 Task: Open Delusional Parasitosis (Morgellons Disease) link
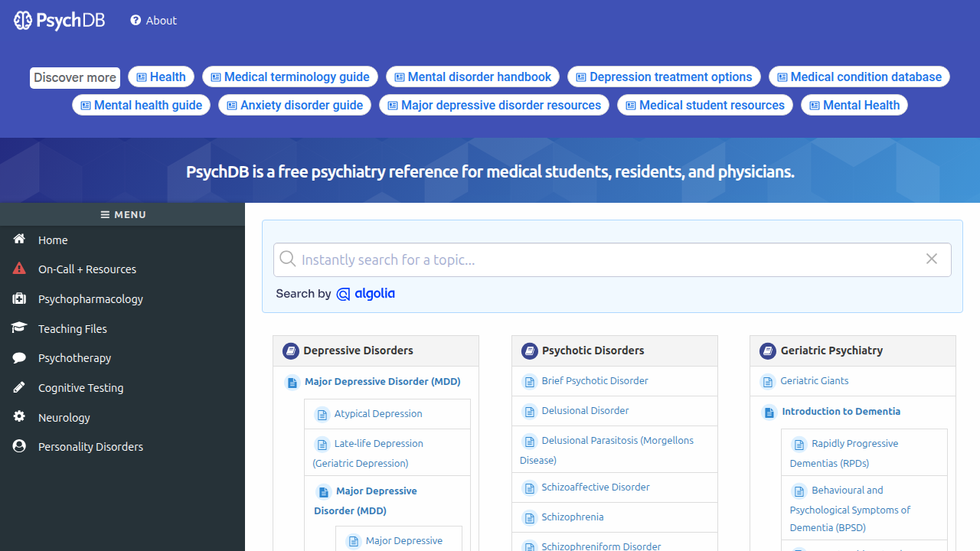[607, 450]
